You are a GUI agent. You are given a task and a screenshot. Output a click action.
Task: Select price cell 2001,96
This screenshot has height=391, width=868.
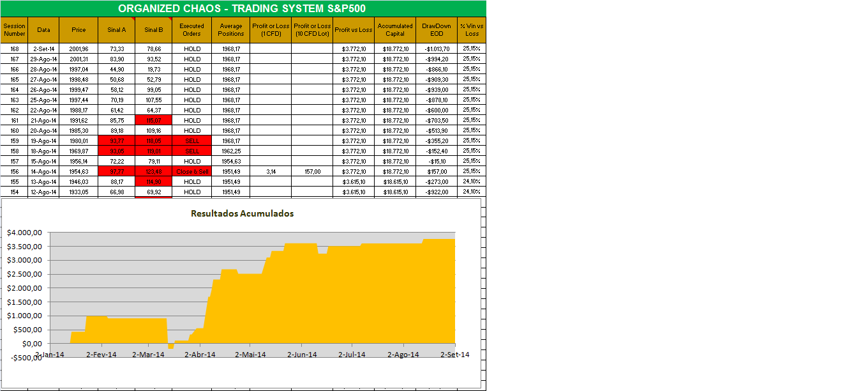[x=79, y=49]
